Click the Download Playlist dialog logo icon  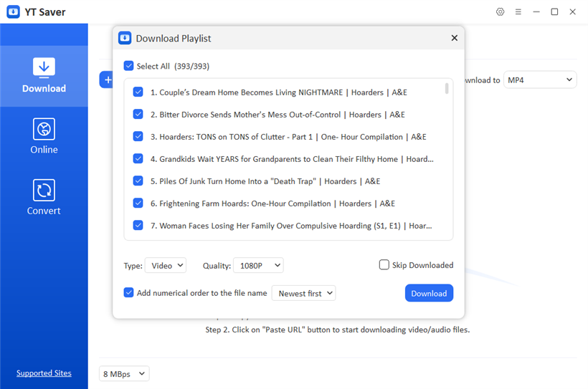pos(125,38)
